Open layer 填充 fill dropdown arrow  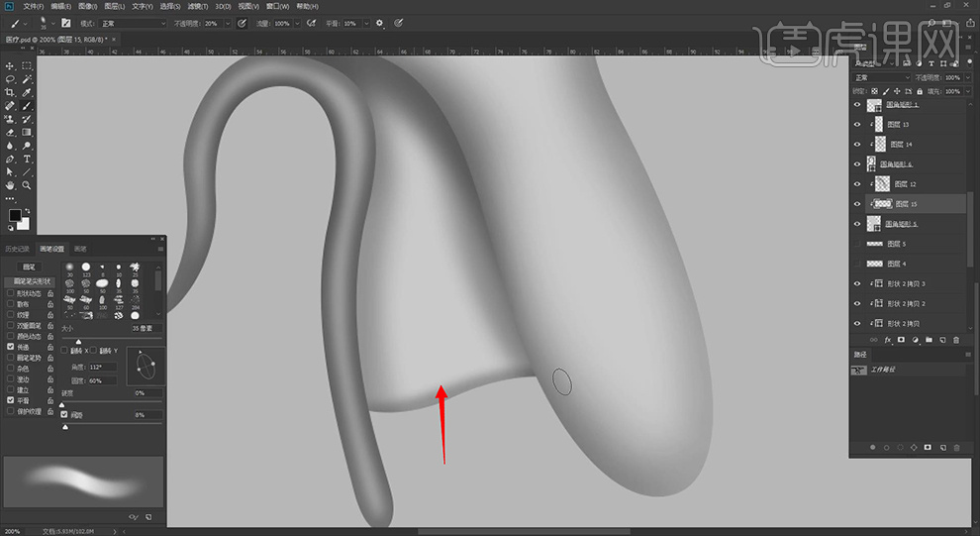[x=968, y=91]
